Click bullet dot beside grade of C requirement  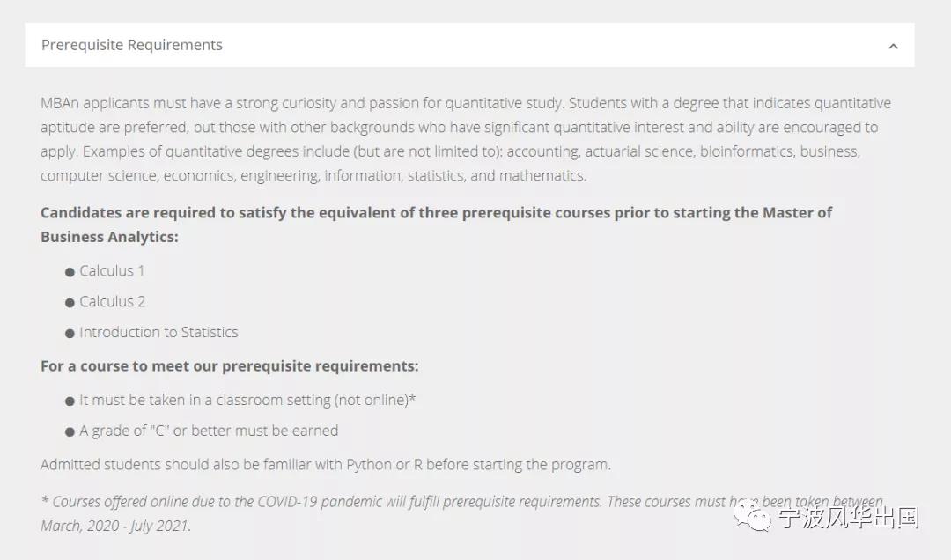tap(70, 432)
